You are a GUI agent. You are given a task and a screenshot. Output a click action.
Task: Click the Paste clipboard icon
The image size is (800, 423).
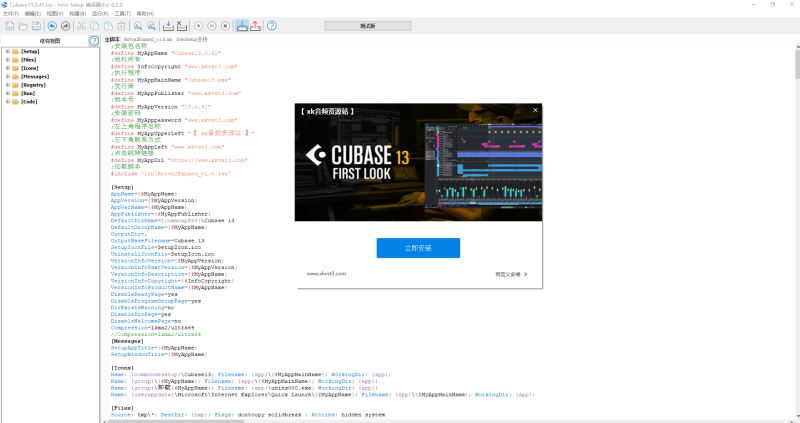point(108,26)
